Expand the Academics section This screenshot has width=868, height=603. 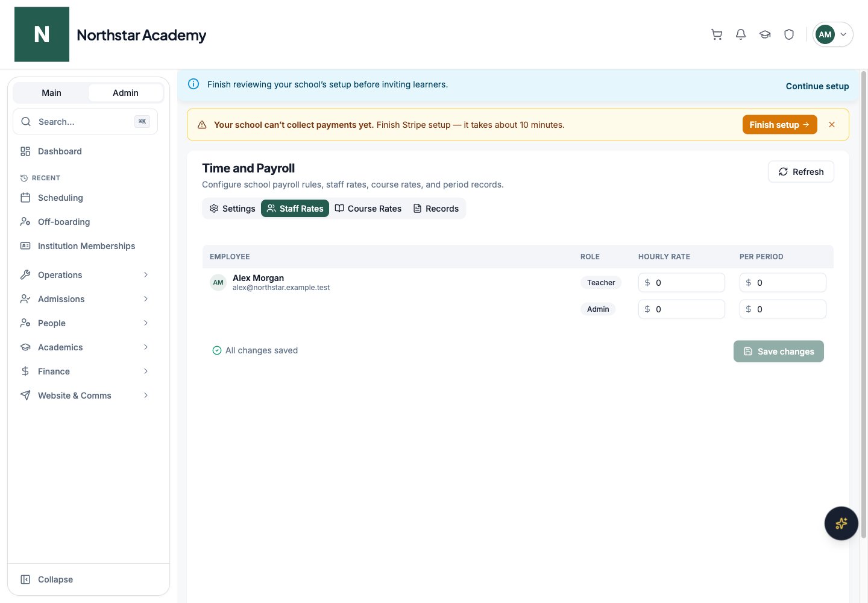pyautogui.click(x=85, y=347)
